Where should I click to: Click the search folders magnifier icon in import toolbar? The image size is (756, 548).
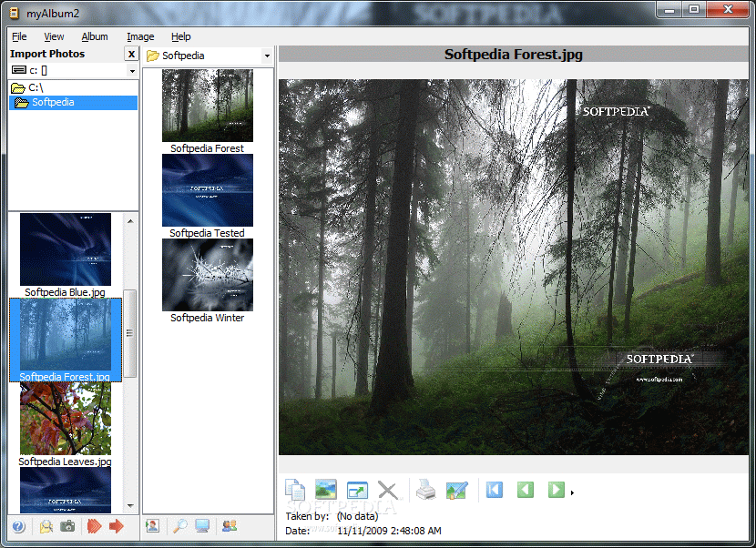tap(46, 526)
